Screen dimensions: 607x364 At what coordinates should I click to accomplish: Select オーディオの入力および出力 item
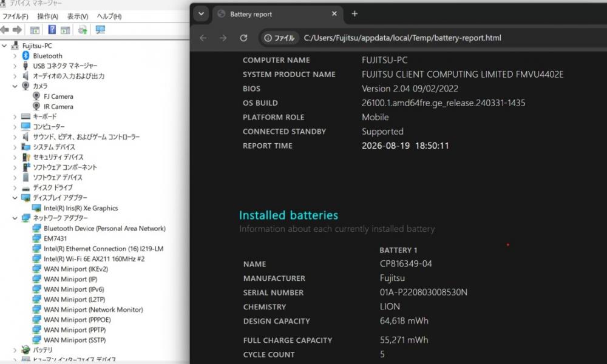[69, 76]
